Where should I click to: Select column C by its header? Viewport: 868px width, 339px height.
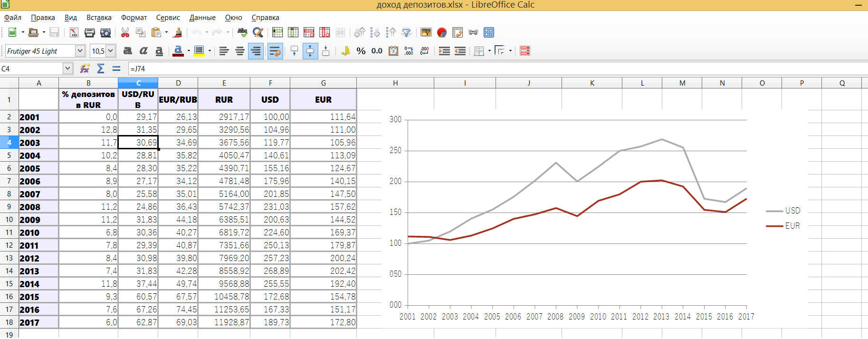138,83
